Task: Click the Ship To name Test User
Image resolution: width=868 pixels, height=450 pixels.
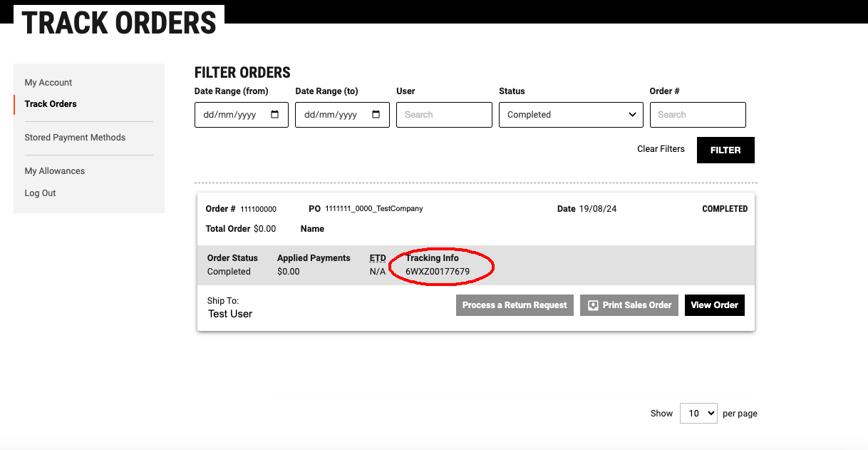Action: [x=230, y=314]
